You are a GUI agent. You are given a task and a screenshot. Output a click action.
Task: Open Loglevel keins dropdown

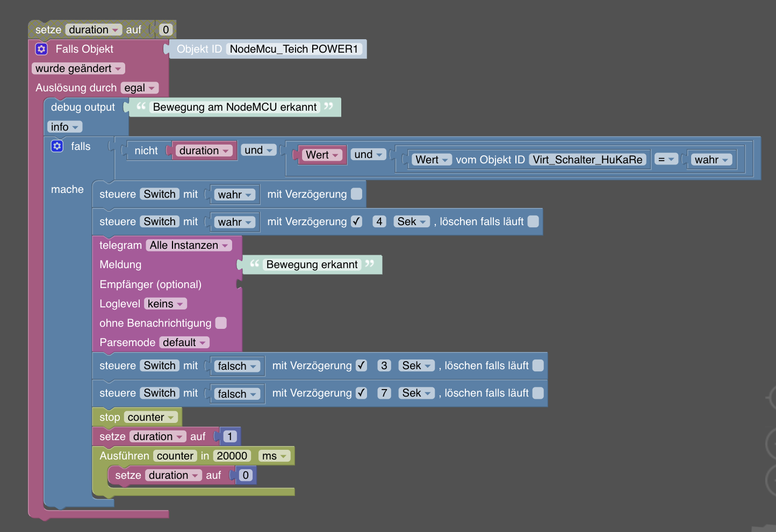[166, 304]
